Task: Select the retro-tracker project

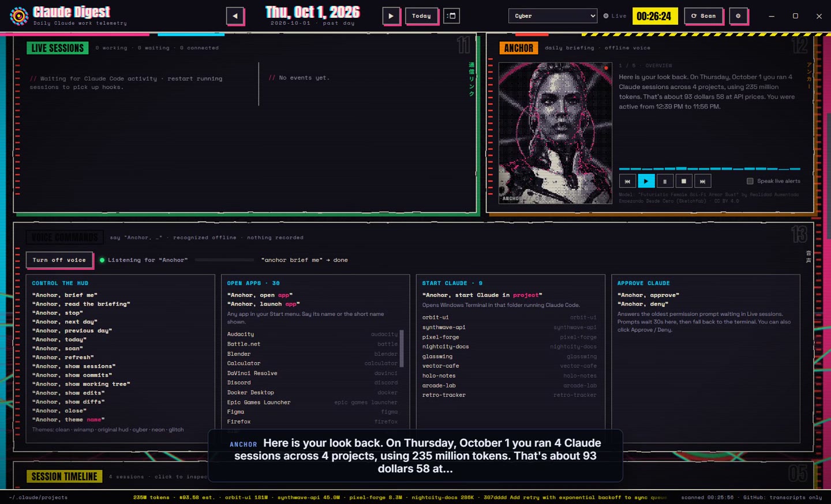Action: pyautogui.click(x=510, y=395)
